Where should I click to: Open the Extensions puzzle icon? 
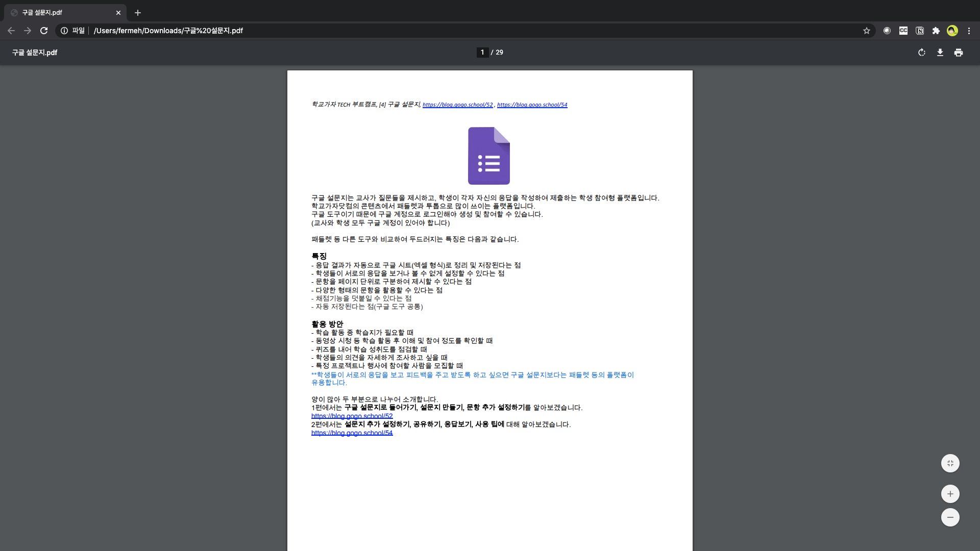tap(936, 31)
